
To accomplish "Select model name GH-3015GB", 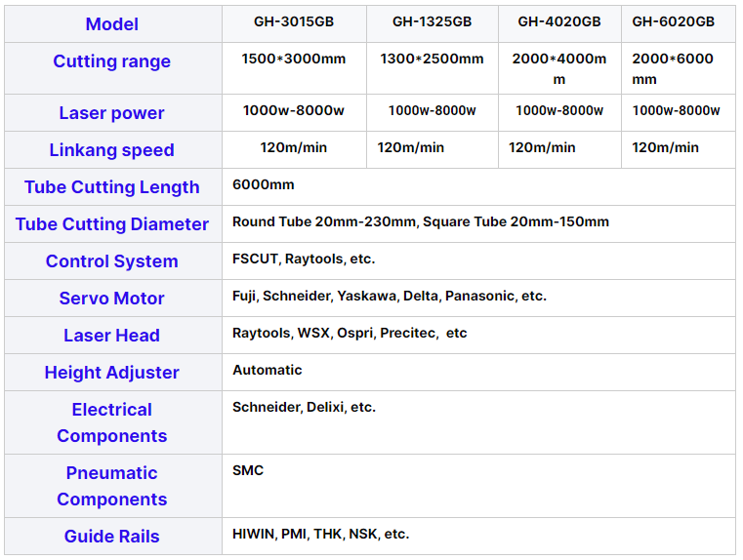I will coord(294,21).
